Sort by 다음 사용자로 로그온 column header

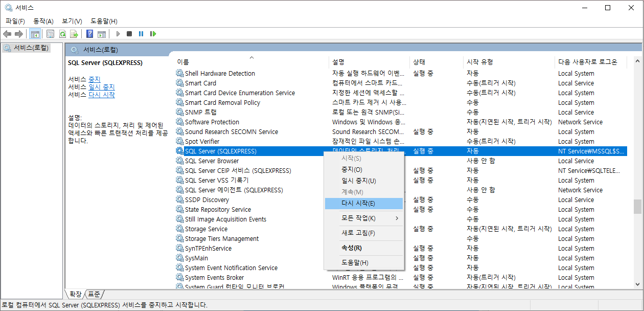[591, 62]
